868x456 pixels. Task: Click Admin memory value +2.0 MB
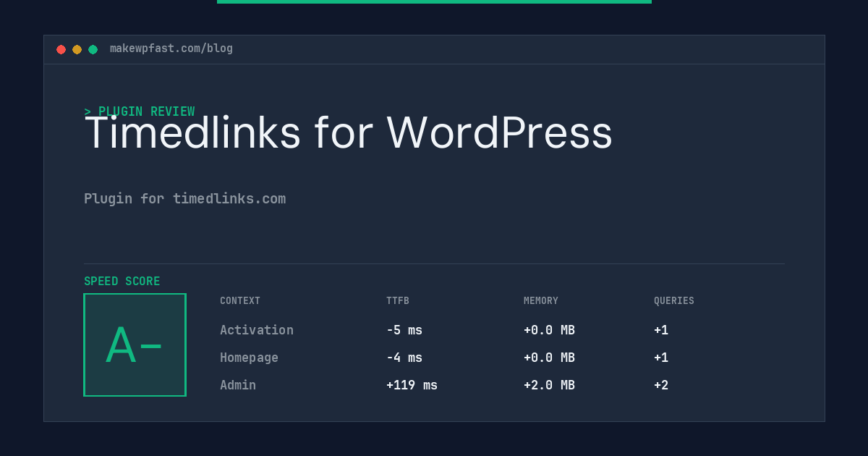tap(550, 385)
